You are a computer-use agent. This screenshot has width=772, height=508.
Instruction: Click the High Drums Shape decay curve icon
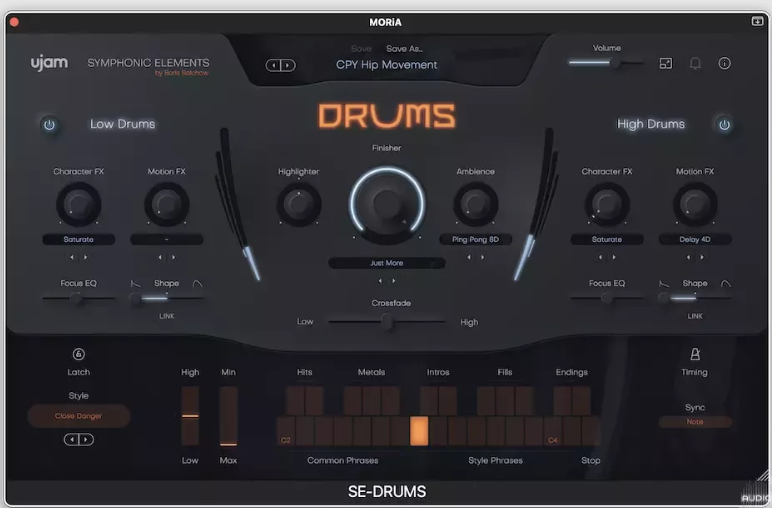point(664,284)
